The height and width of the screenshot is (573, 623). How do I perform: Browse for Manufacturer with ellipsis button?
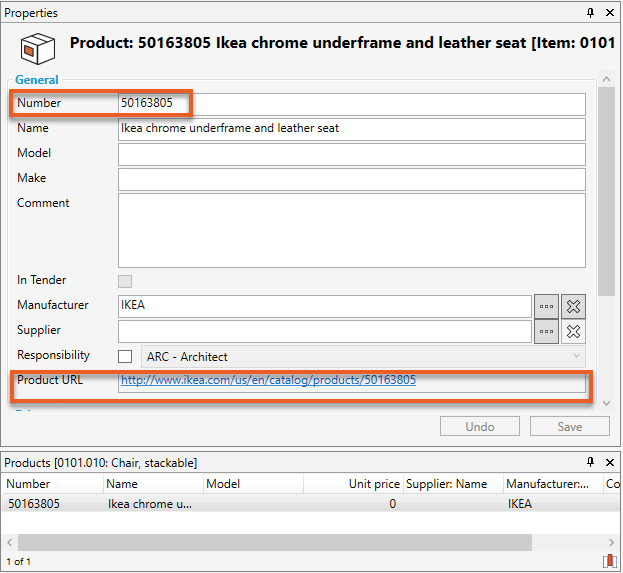click(x=546, y=306)
